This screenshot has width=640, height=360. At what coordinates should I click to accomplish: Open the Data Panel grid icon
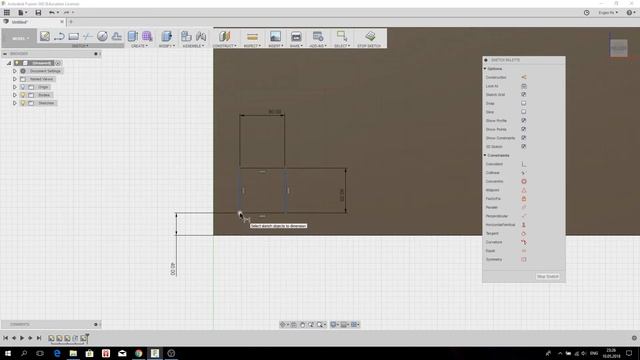click(7, 13)
